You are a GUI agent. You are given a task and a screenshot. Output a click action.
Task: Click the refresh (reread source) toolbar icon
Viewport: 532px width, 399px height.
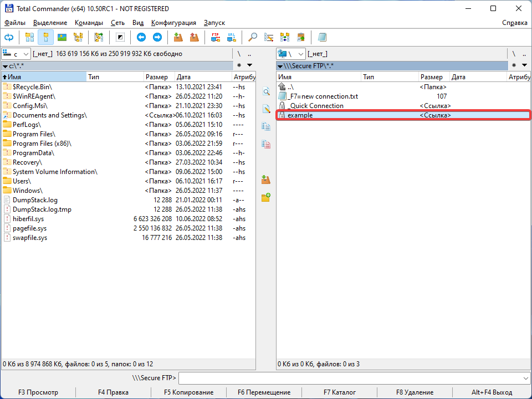[9, 37]
